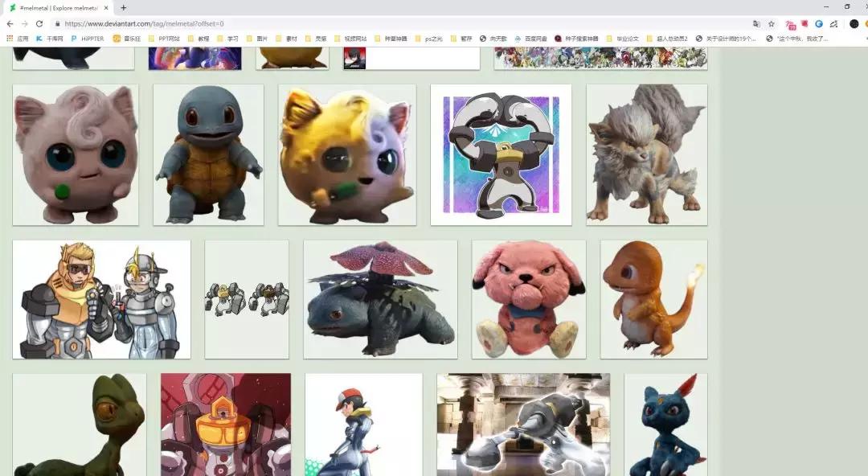Go back to the previous page
The image size is (868, 476).
10,24
